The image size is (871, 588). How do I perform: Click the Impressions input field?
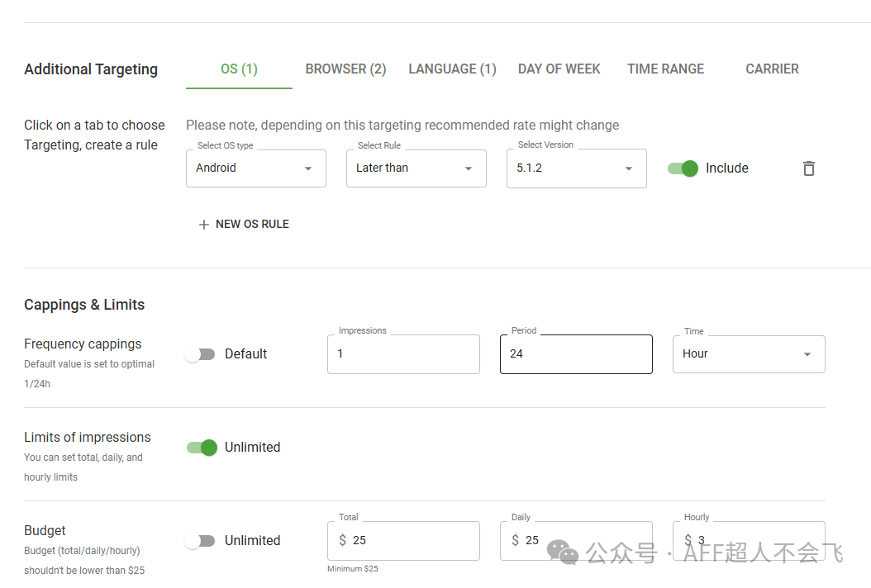tap(403, 354)
